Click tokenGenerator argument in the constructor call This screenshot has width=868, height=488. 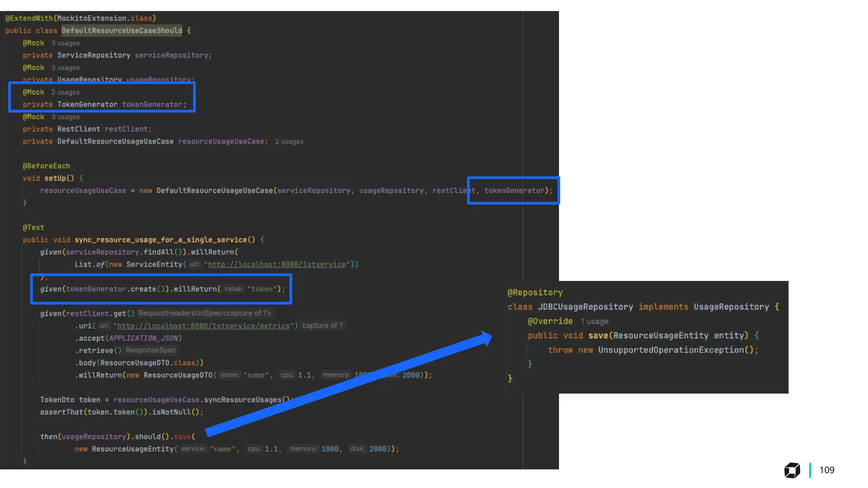point(514,191)
